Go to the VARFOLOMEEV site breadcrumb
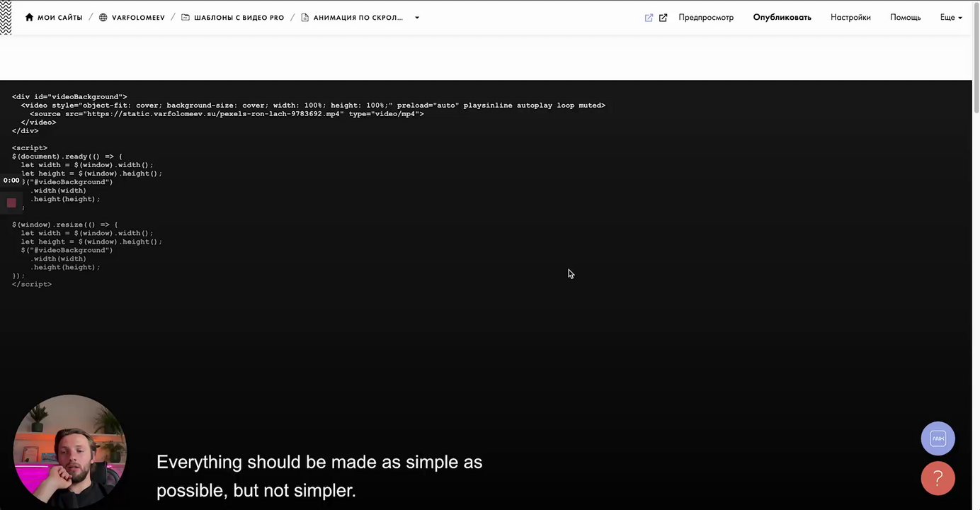The height and width of the screenshot is (510, 980). (x=138, y=18)
